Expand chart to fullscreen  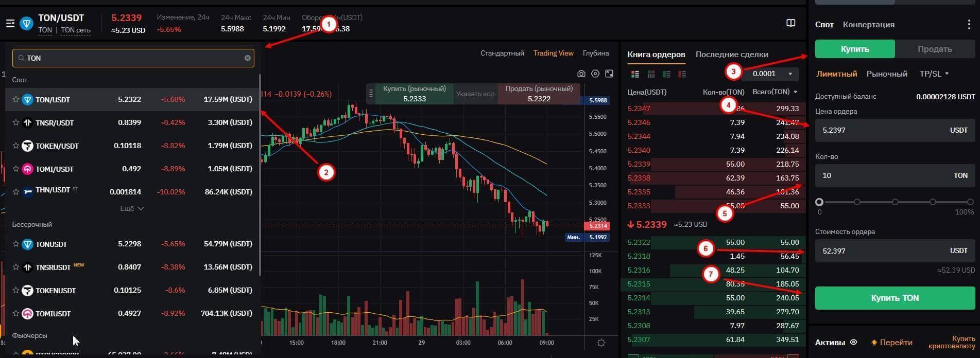coord(609,74)
